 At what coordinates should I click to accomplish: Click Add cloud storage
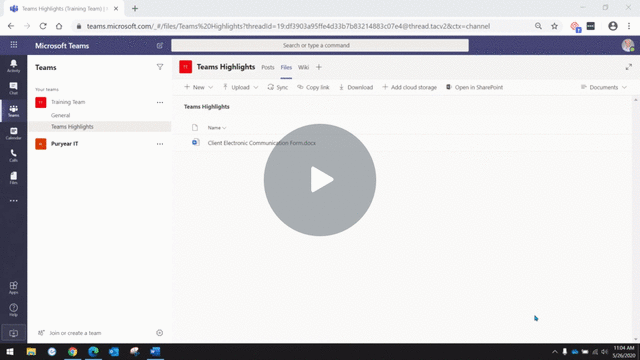click(409, 87)
